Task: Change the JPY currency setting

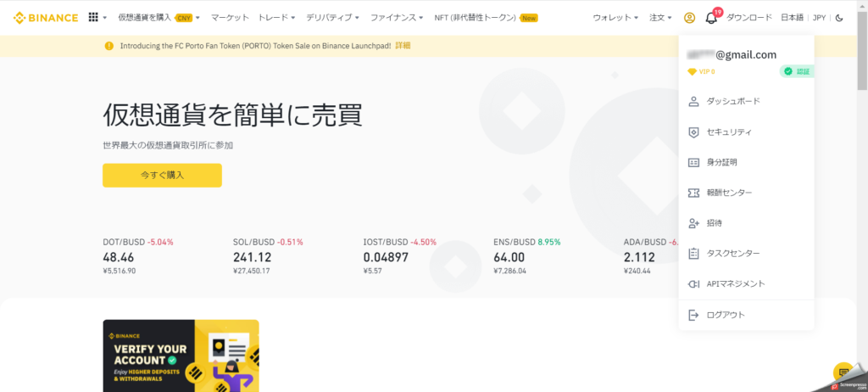Action: [820, 18]
